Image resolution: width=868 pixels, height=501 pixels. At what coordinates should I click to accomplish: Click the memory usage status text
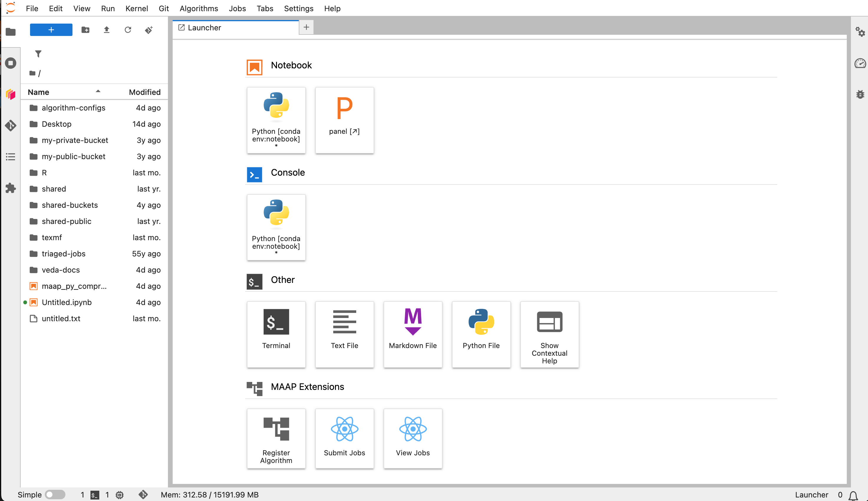click(209, 495)
